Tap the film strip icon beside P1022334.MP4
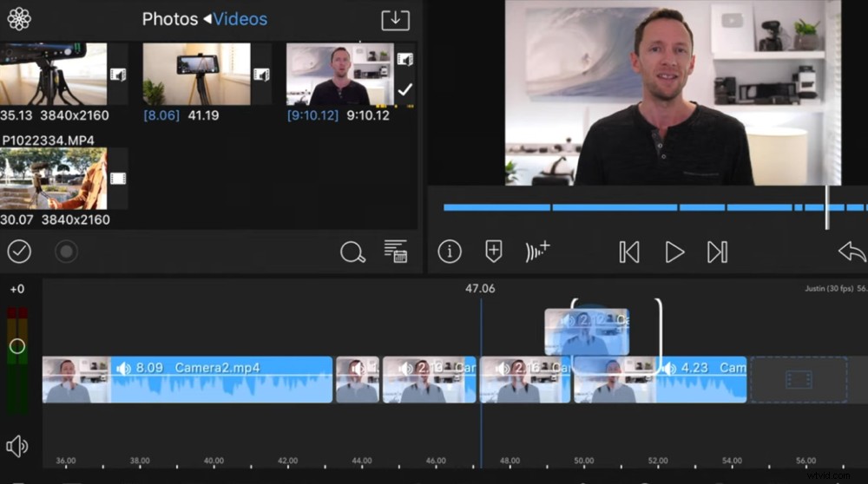 (118, 178)
